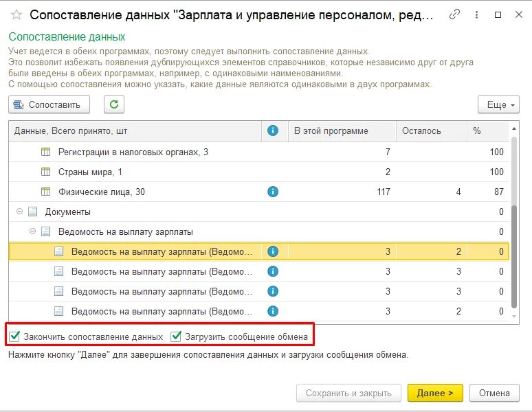Click the Далее > button
Image resolution: width=532 pixels, height=412 pixels.
435,393
